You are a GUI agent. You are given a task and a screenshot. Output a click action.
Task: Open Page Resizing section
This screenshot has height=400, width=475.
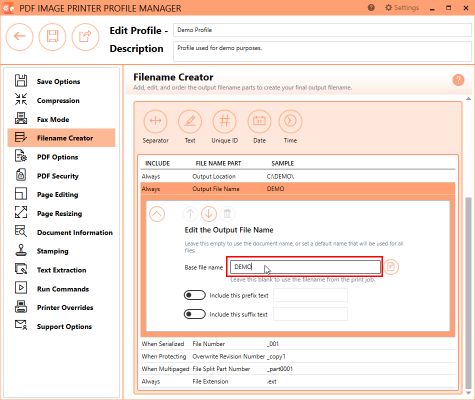click(x=61, y=213)
